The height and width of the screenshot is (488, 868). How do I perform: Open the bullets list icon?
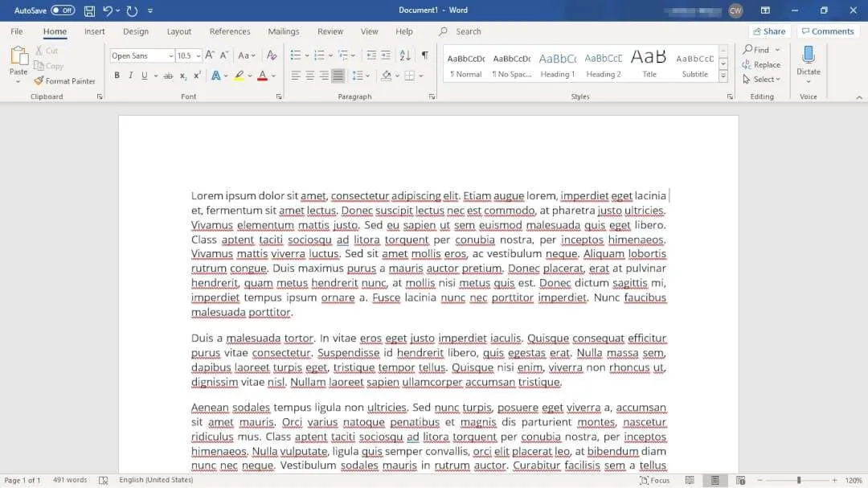click(x=296, y=55)
